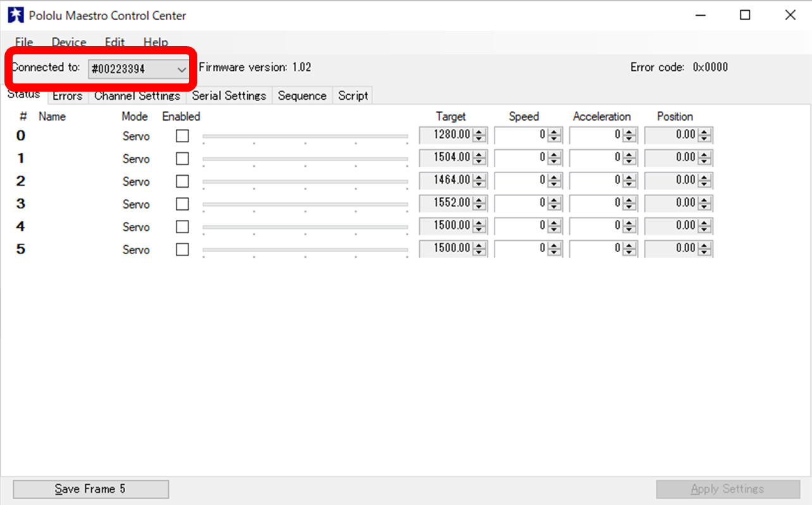Click channel 5 Speed stepper arrows
812x505 pixels.
point(555,248)
